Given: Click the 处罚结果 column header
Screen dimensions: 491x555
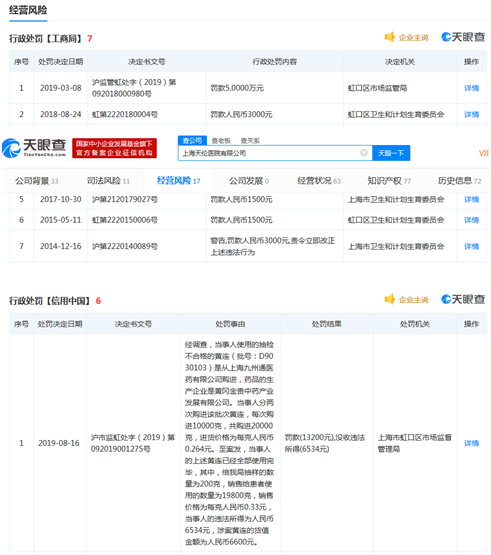Looking at the screenshot, I should (x=327, y=324).
